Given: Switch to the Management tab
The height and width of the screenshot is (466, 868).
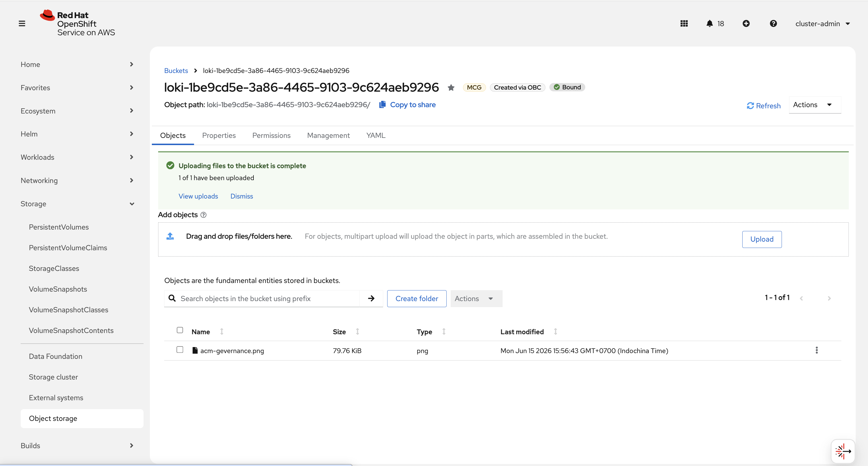Looking at the screenshot, I should (329, 136).
